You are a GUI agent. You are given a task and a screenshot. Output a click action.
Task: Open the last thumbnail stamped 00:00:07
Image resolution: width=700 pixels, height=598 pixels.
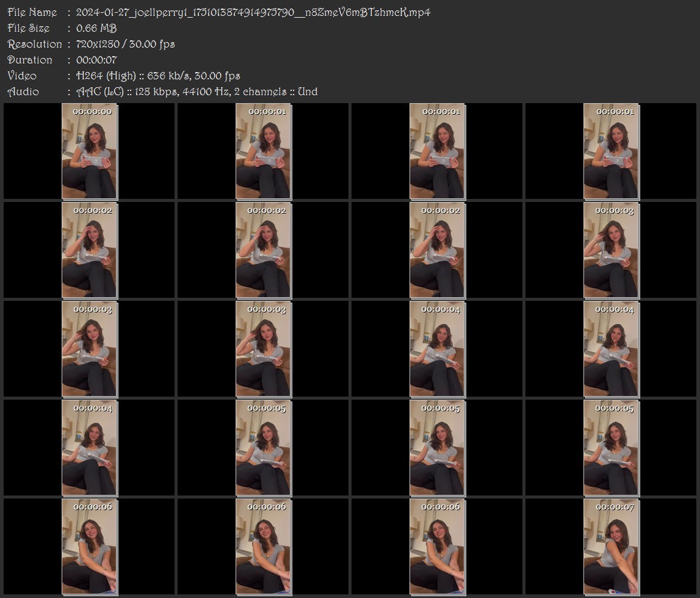pyautogui.click(x=611, y=546)
